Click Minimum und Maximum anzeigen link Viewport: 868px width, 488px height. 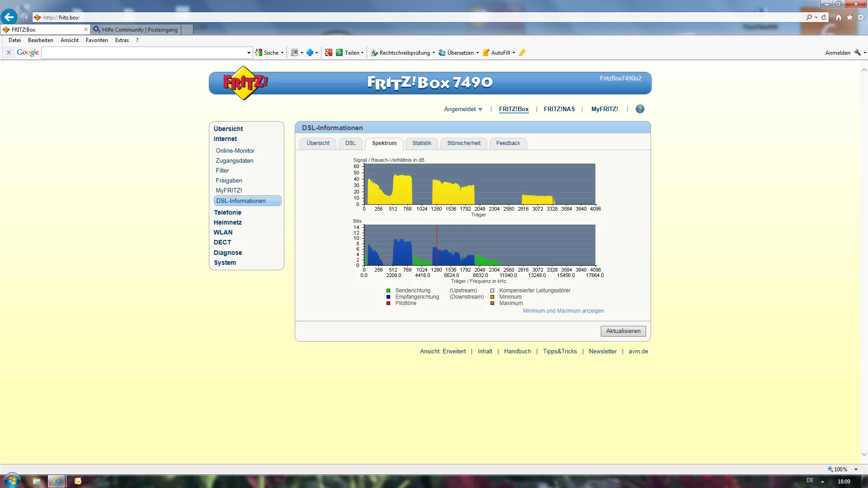coord(563,311)
